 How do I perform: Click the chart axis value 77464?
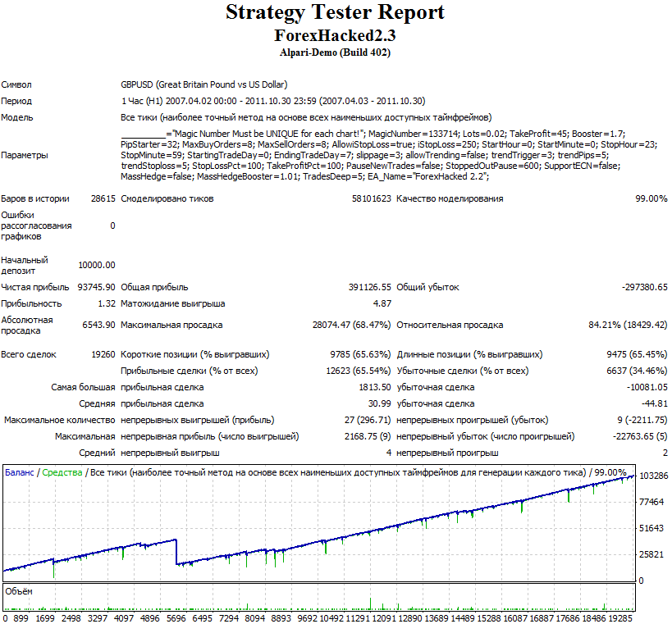point(651,502)
